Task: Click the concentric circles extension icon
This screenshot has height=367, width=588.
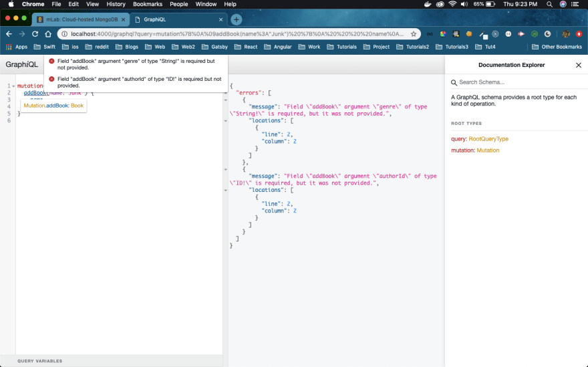Action: [x=495, y=34]
